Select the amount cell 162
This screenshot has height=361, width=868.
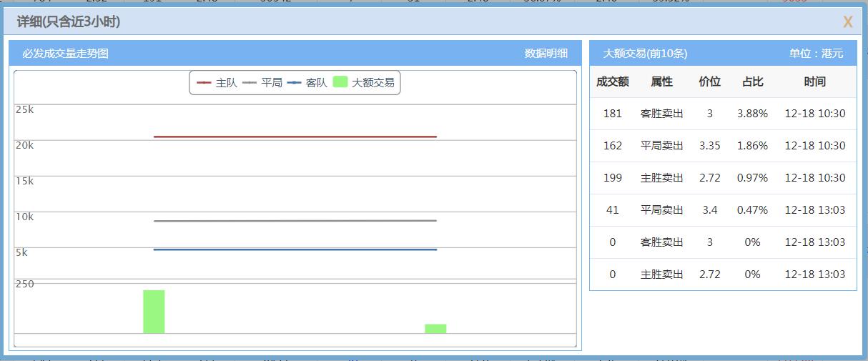(613, 146)
